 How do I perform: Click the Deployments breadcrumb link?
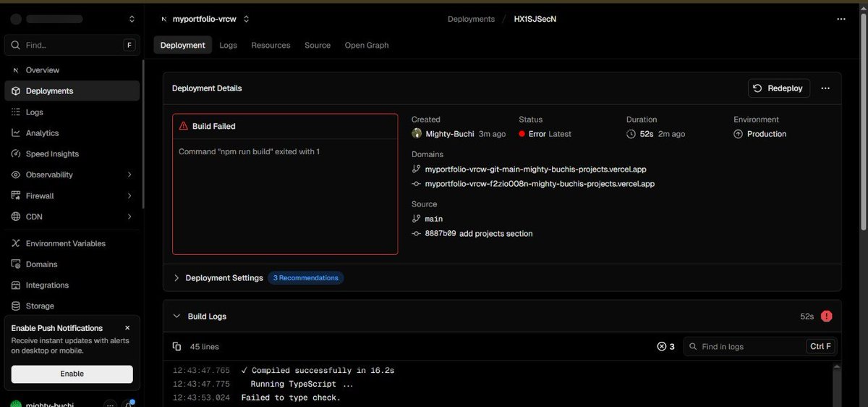click(471, 19)
